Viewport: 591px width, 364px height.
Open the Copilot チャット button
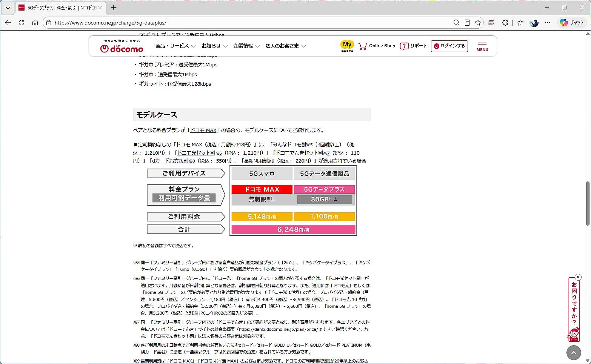[571, 23]
